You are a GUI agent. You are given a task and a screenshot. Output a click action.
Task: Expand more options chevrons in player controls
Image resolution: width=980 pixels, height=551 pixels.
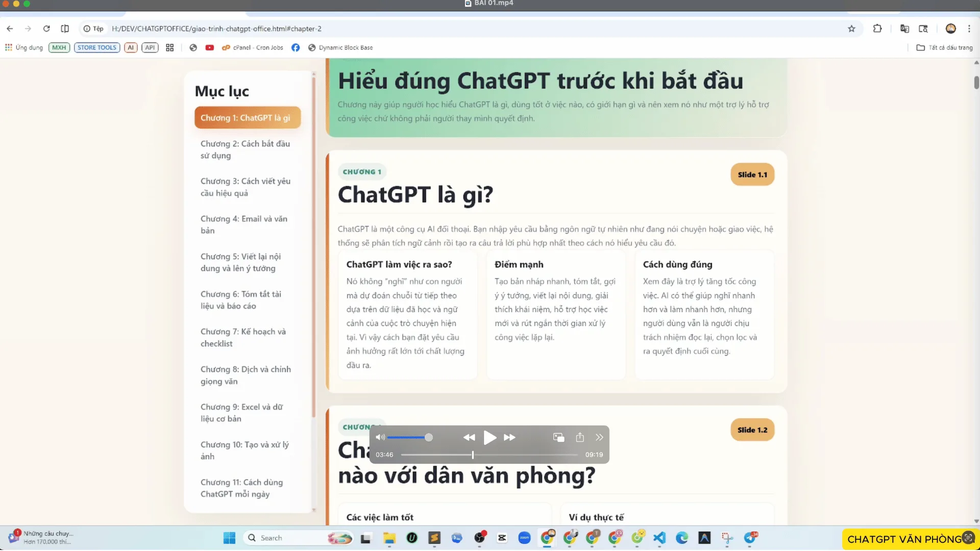tap(599, 437)
